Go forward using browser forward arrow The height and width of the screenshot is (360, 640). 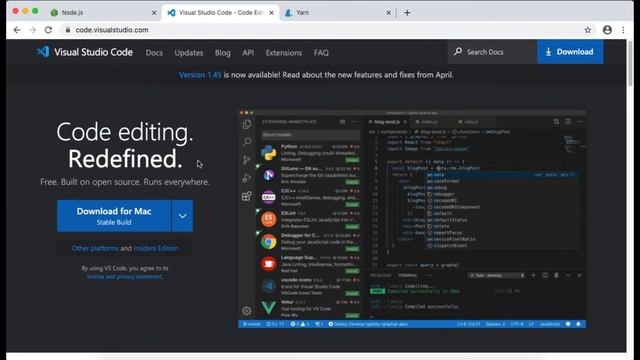pyautogui.click(x=33, y=30)
